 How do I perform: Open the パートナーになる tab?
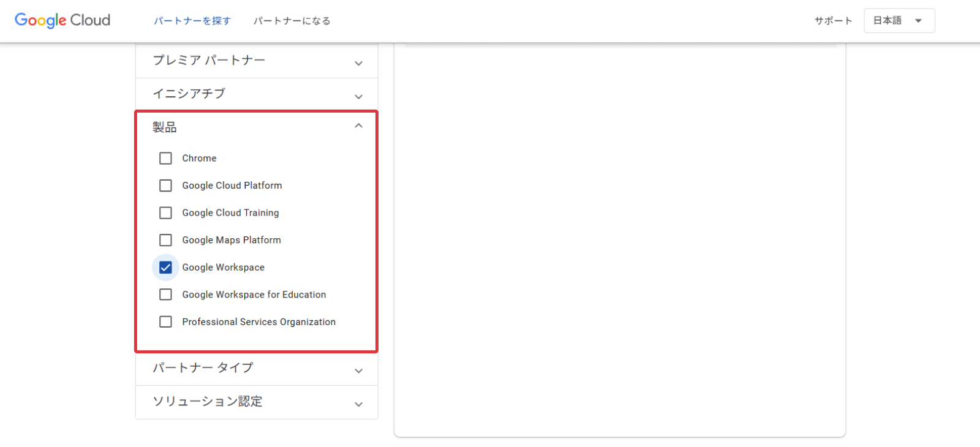(x=292, y=21)
